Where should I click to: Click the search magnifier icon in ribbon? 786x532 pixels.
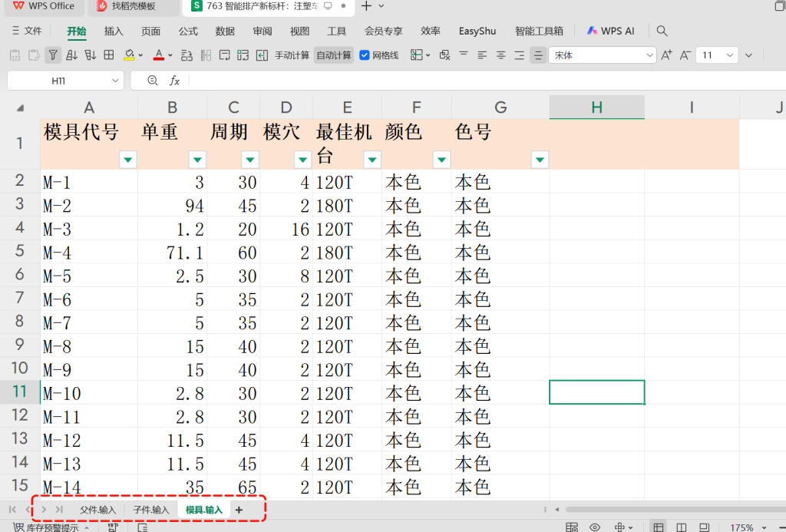pos(662,31)
